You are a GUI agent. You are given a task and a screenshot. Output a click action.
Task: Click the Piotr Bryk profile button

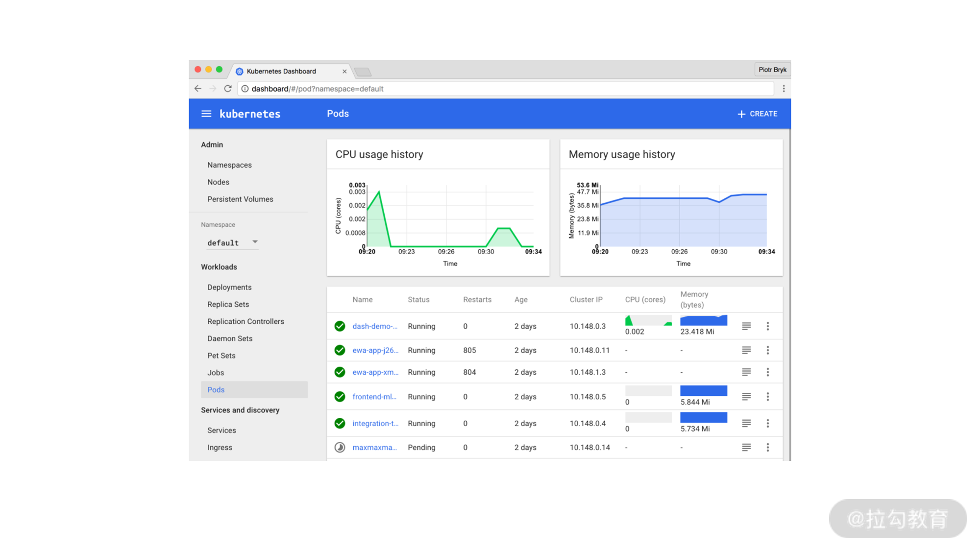(x=772, y=70)
